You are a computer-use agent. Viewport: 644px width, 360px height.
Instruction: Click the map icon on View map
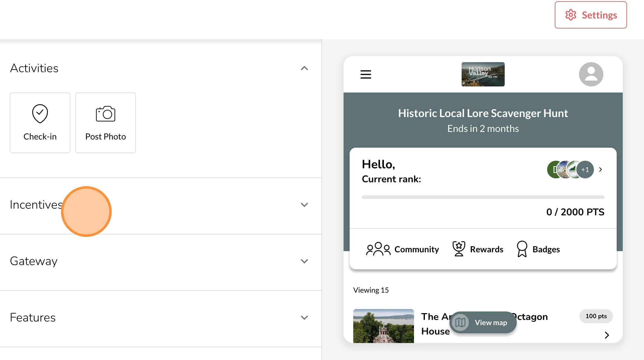[460, 322]
